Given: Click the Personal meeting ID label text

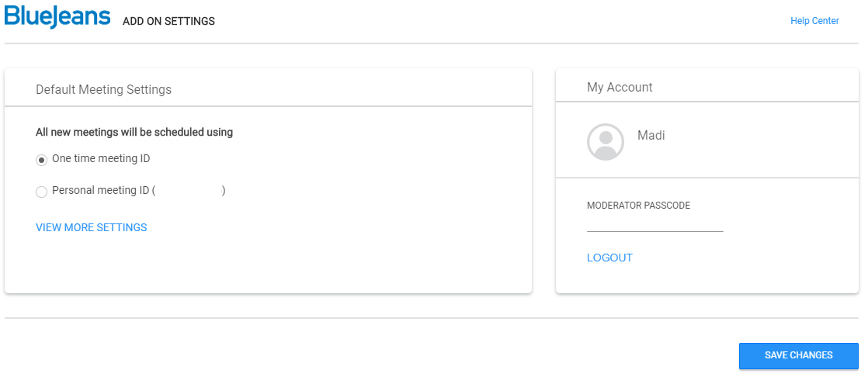Looking at the screenshot, I should [101, 191].
